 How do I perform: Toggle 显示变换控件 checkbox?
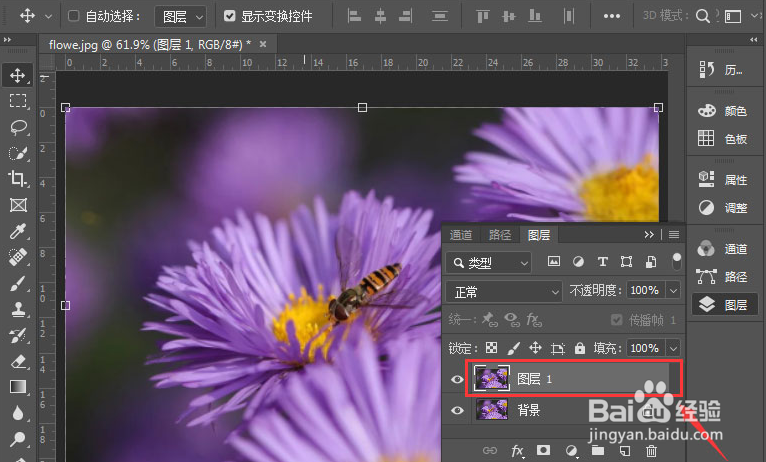[230, 16]
